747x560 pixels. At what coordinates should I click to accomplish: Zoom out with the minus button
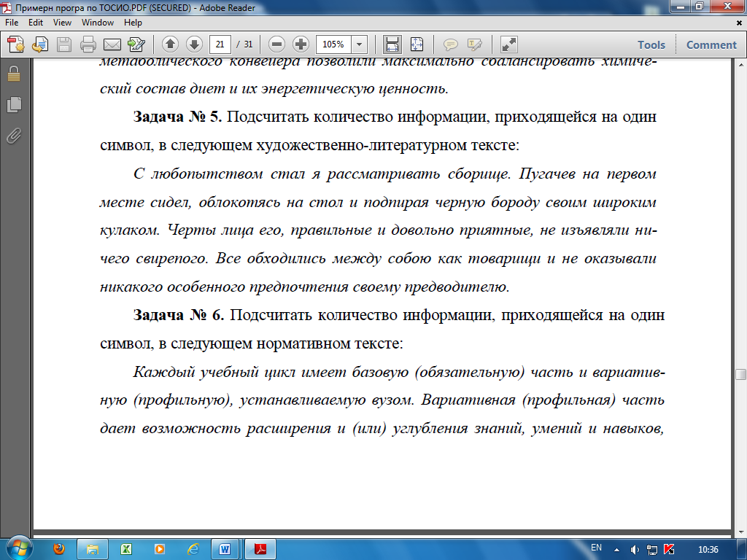point(276,44)
